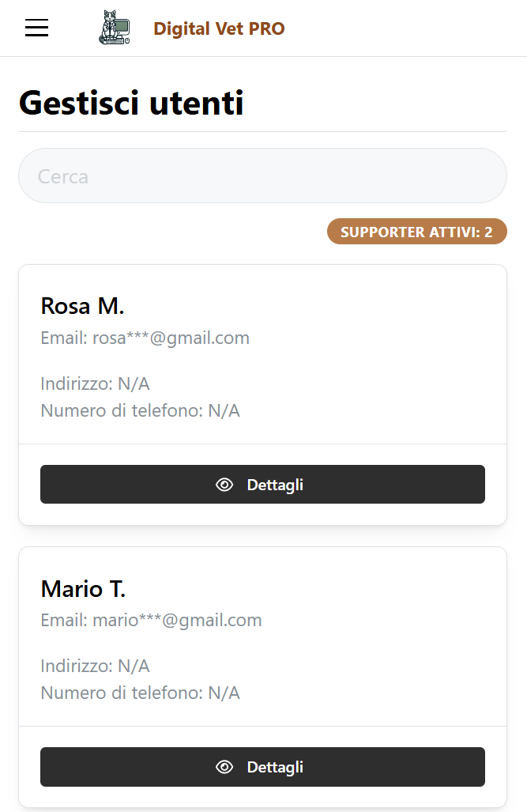
Task: Focus the Cerca search field
Action: (262, 176)
